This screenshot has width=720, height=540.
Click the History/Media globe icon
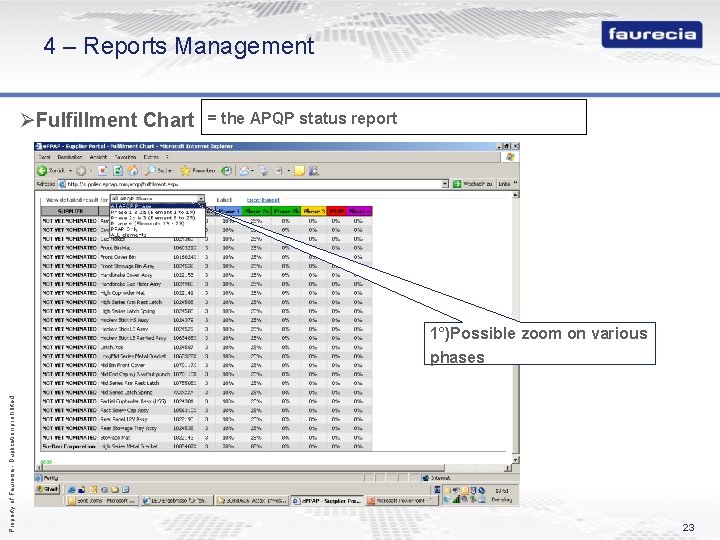(x=226, y=171)
